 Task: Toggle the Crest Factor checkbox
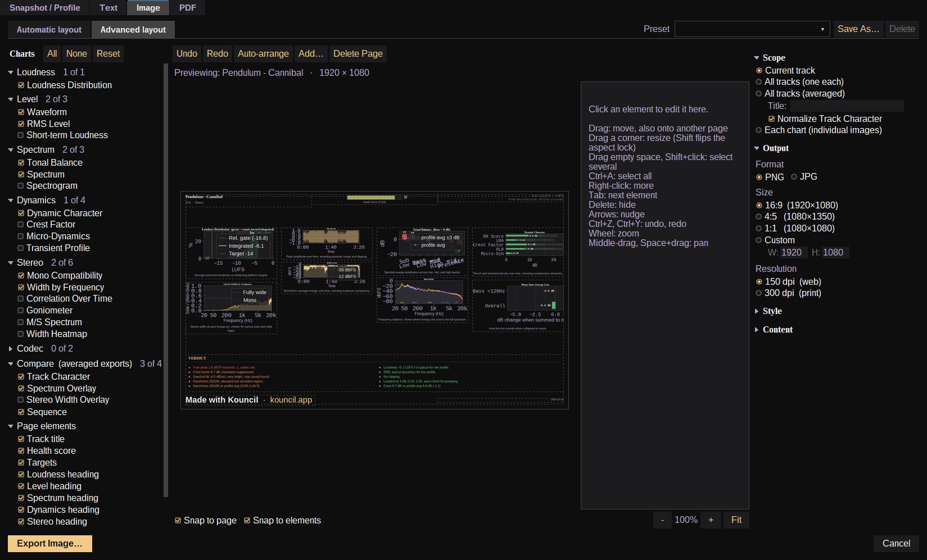21,225
